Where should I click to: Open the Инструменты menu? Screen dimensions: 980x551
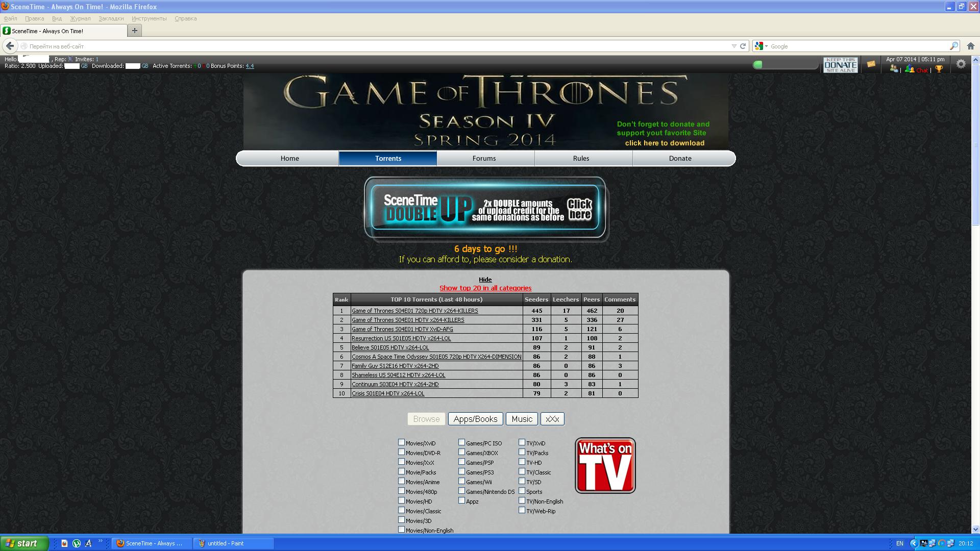(149, 18)
